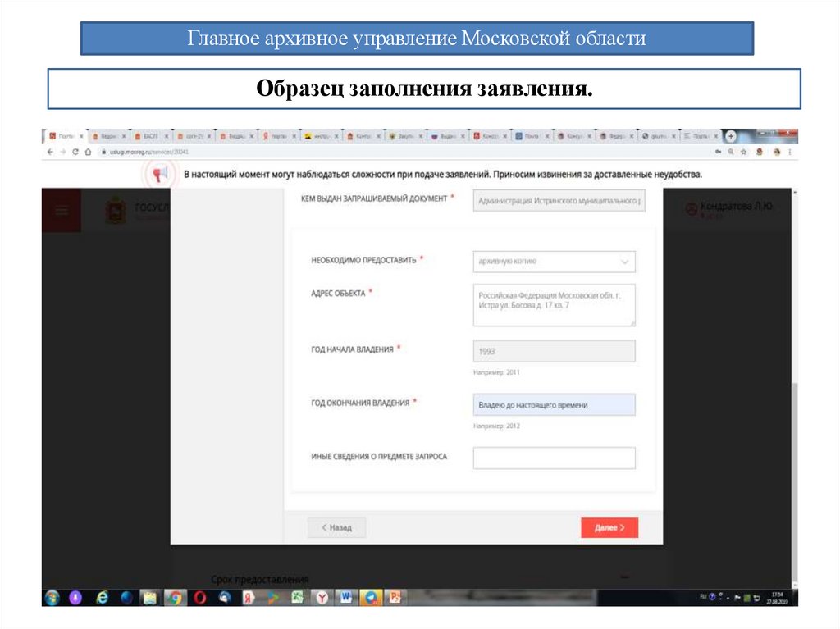The width and height of the screenshot is (840, 629).
Task: Open the zoom magnifier icon in address bar
Action: 731,153
